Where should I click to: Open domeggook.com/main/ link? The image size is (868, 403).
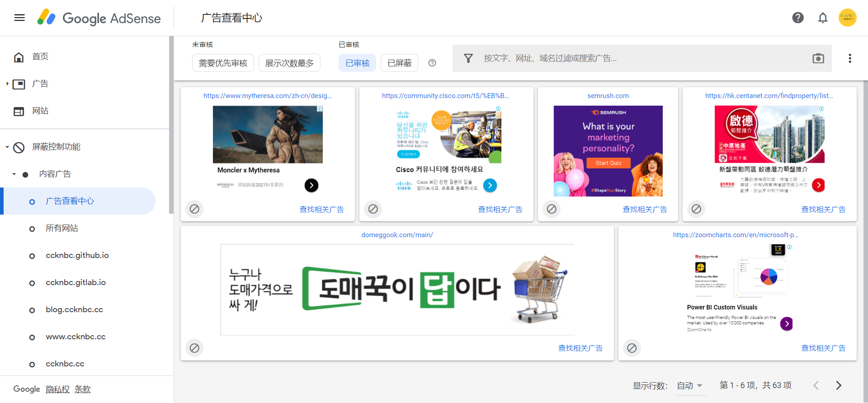click(397, 235)
